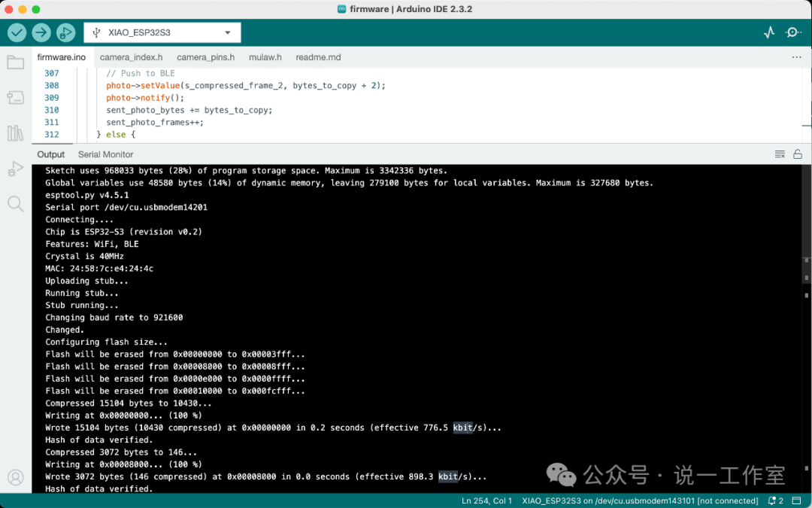Click the 'Features: WiFi, BLE' output line
Image resolution: width=812 pixels, height=508 pixels.
tap(92, 244)
